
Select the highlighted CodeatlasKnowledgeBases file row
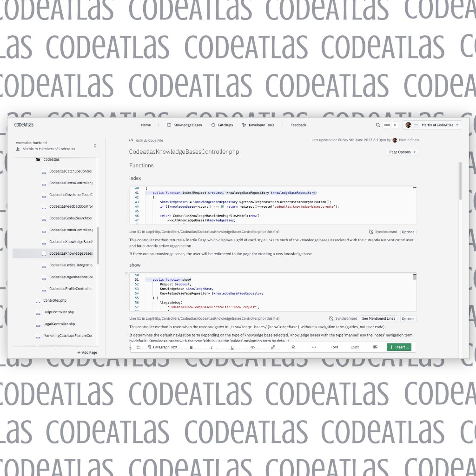[x=54, y=253]
